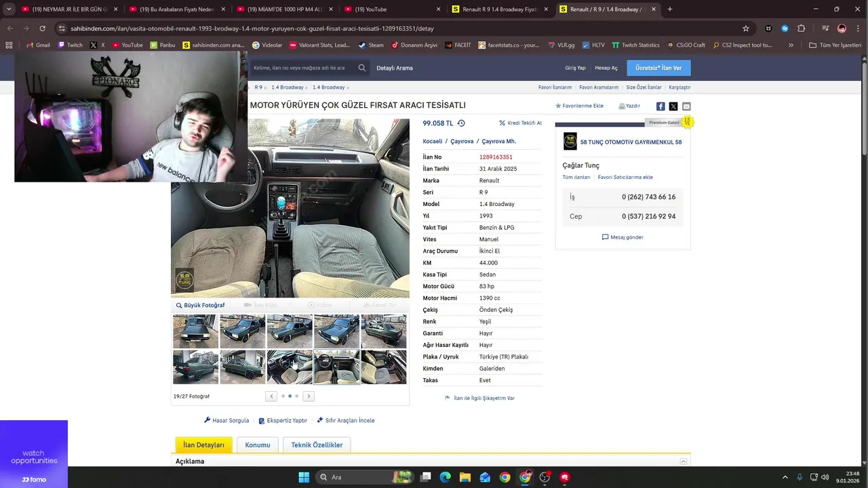The height and width of the screenshot is (488, 868).
Task: Open price history clock icon next to 99.058 TL
Action: (x=461, y=123)
